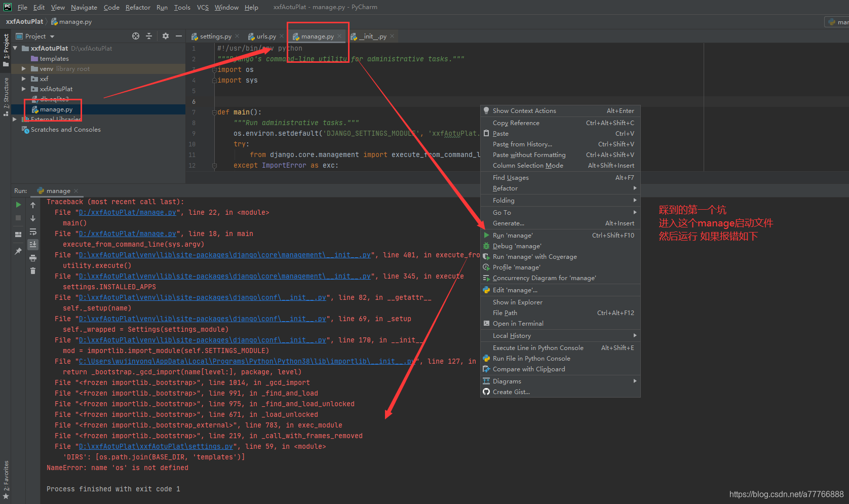Close the settings.py editor tab
This screenshot has height=504, width=849.
click(237, 36)
